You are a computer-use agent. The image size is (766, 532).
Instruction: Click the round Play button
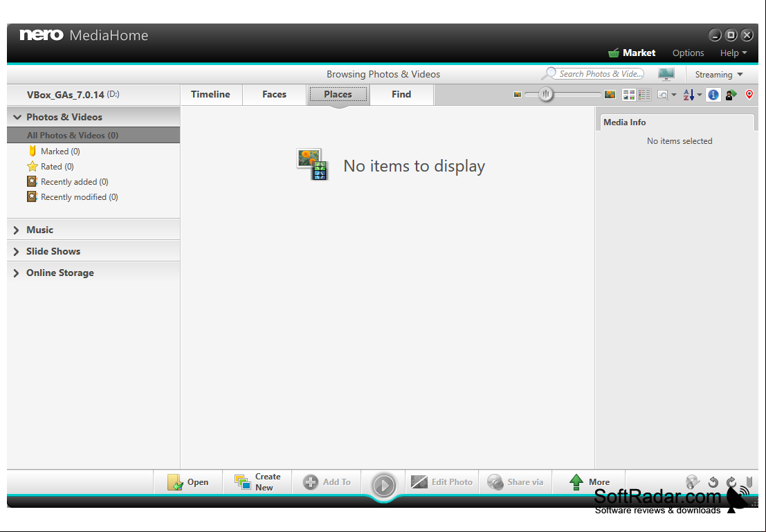384,485
